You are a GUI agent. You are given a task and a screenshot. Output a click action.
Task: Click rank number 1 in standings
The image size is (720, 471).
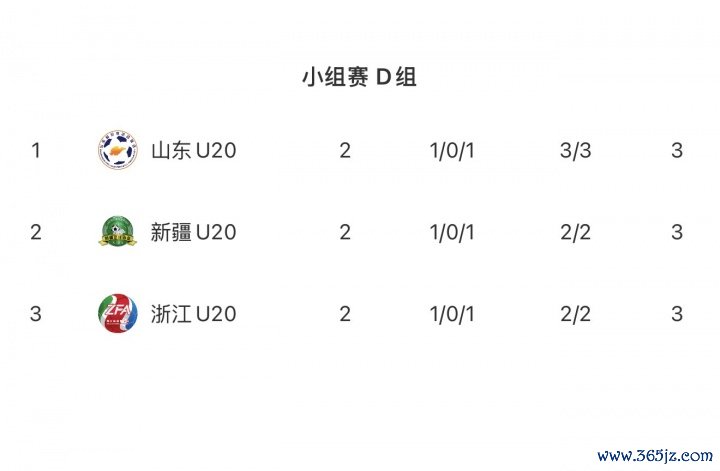[36, 151]
